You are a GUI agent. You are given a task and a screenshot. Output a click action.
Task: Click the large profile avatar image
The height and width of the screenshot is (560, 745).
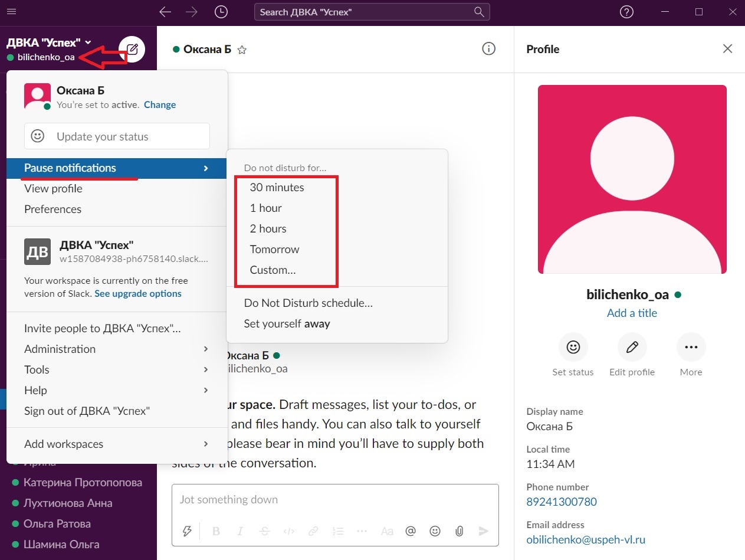click(632, 179)
